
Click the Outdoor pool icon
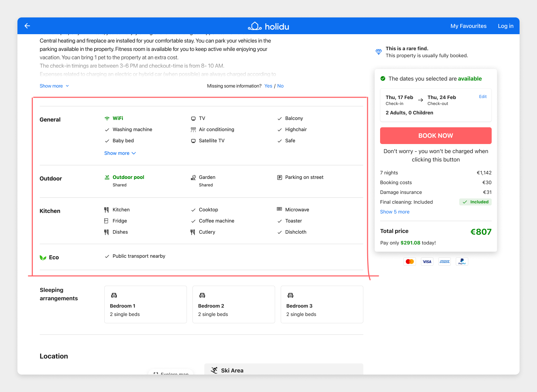[107, 178]
